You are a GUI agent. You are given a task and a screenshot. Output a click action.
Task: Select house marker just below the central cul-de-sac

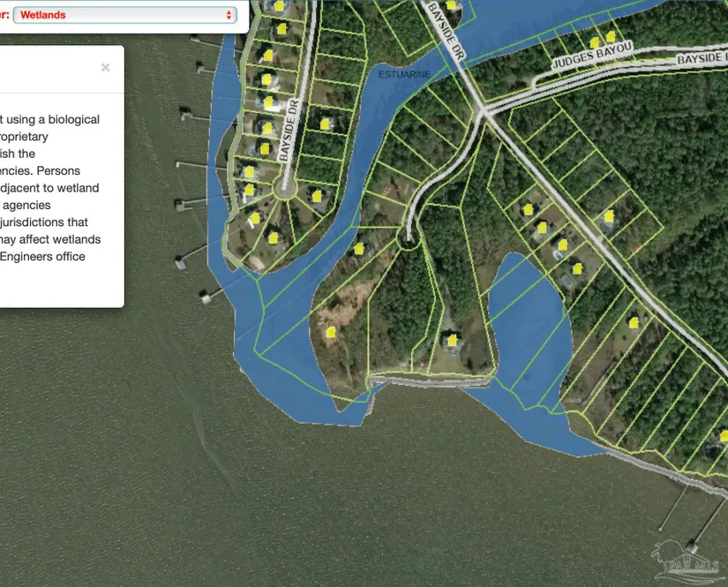[x=359, y=249]
